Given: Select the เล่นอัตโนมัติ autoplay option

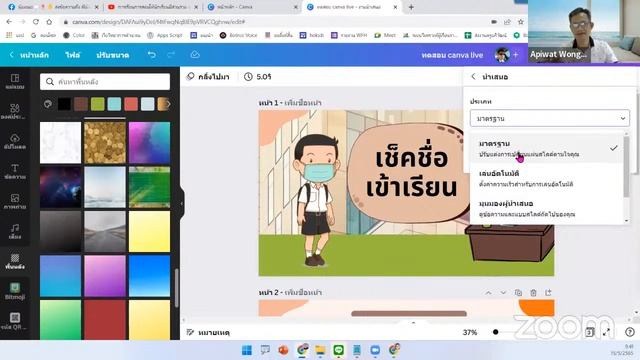Looking at the screenshot, I should tap(547, 179).
